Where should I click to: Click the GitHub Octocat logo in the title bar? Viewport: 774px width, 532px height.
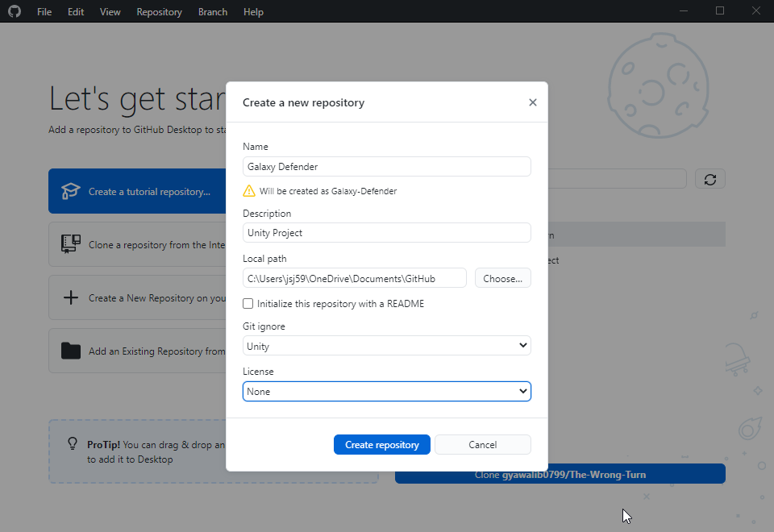(14, 11)
